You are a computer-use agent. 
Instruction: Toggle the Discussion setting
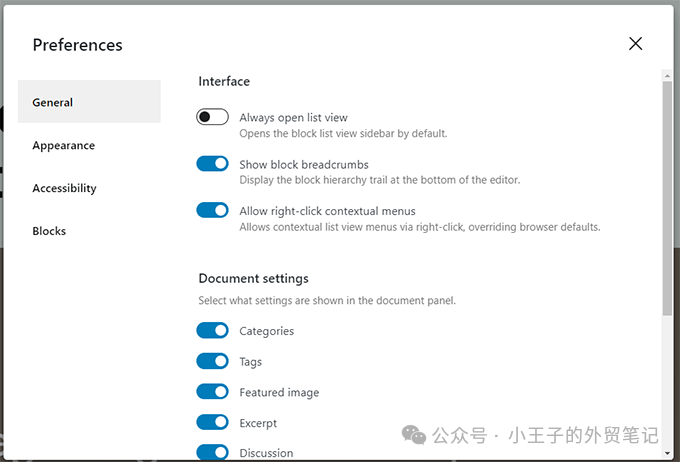point(212,452)
